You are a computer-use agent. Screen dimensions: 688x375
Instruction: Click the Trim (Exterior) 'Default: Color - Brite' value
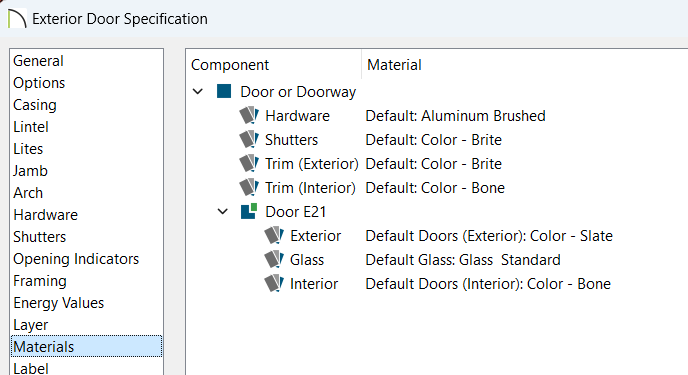click(434, 164)
